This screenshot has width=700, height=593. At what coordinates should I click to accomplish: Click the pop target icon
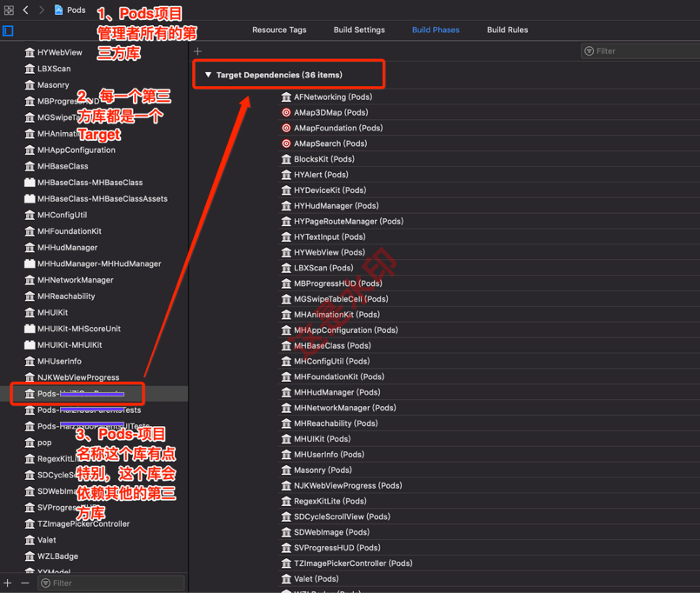pos(30,443)
